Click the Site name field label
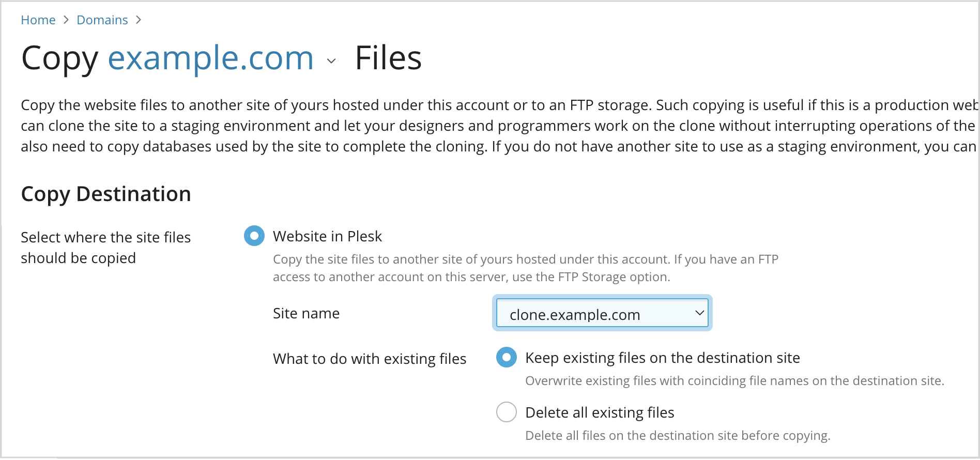980x460 pixels. coord(307,313)
